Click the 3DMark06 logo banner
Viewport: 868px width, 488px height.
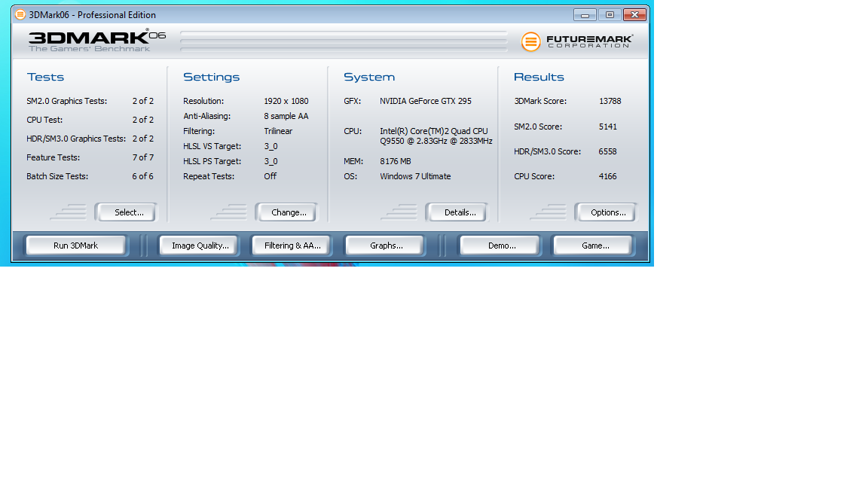click(x=97, y=41)
